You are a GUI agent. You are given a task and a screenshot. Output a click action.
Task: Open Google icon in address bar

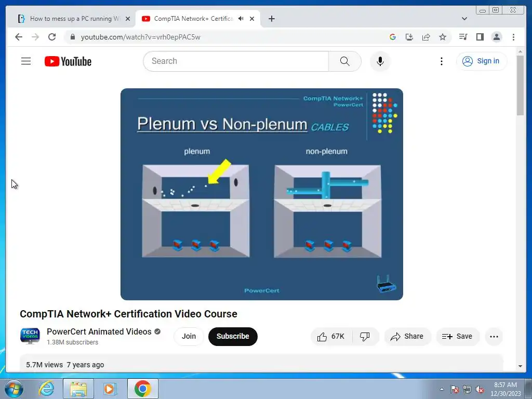393,37
